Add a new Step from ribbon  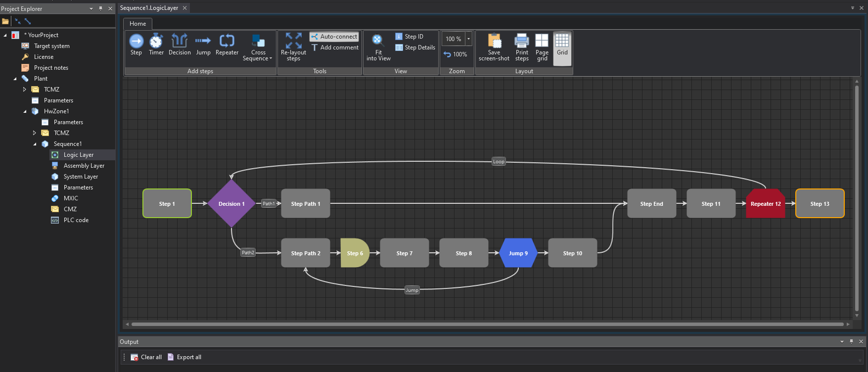coord(136,45)
